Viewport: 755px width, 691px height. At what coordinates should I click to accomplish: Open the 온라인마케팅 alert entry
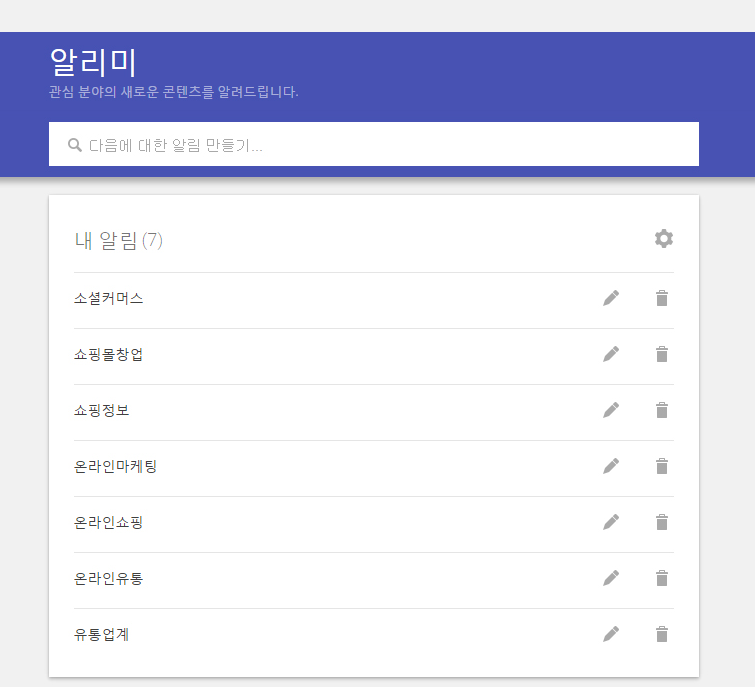click(x=116, y=466)
